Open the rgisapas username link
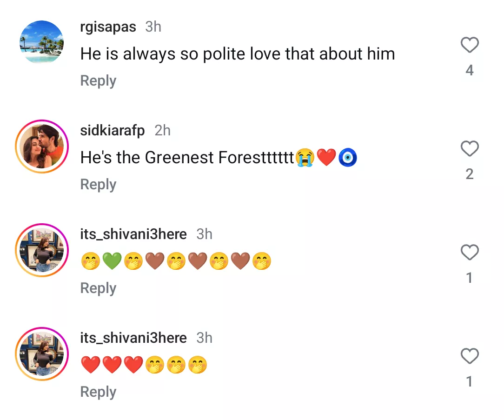Screen dimensions: 504x420 108,27
